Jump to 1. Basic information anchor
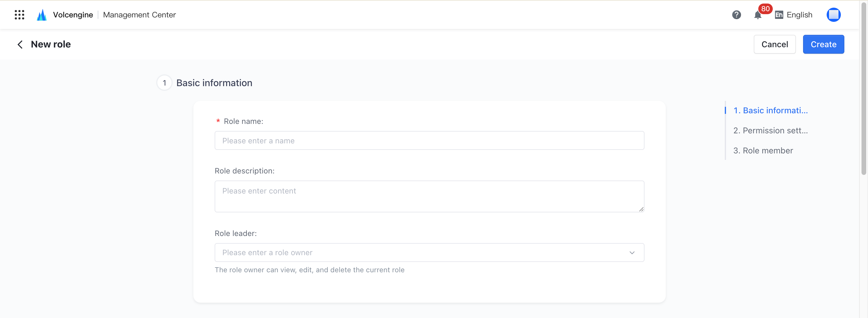The image size is (868, 318). tap(770, 110)
